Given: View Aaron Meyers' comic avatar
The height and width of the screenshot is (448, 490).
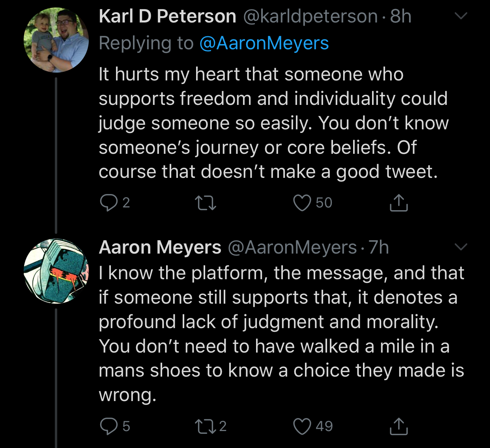Looking at the screenshot, I should 56,271.
